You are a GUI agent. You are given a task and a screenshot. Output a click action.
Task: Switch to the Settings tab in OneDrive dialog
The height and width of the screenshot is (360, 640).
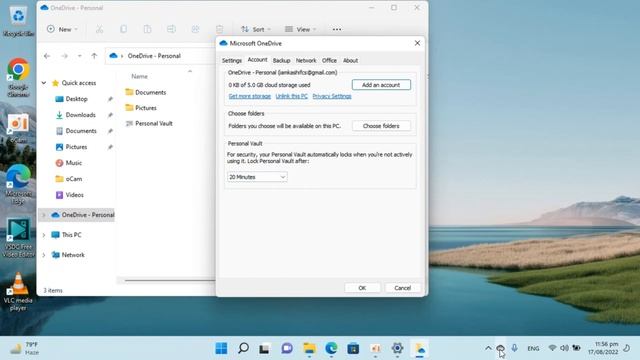point(232,60)
